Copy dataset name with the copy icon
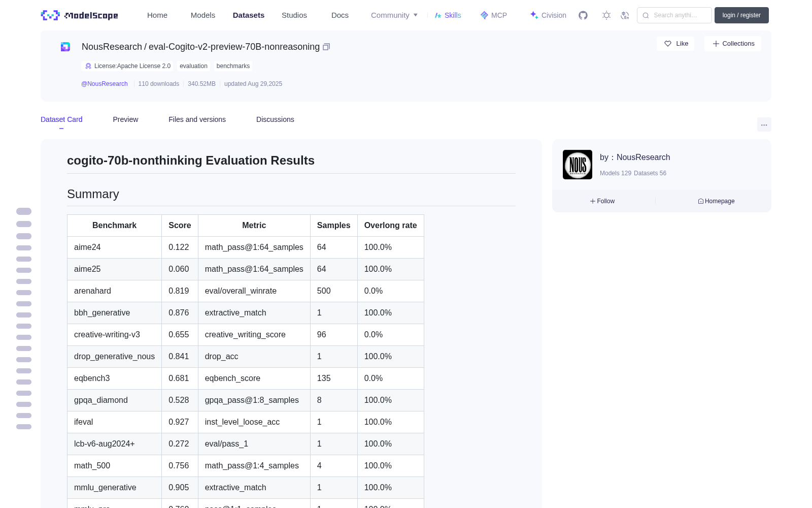This screenshot has width=812, height=508. click(326, 47)
